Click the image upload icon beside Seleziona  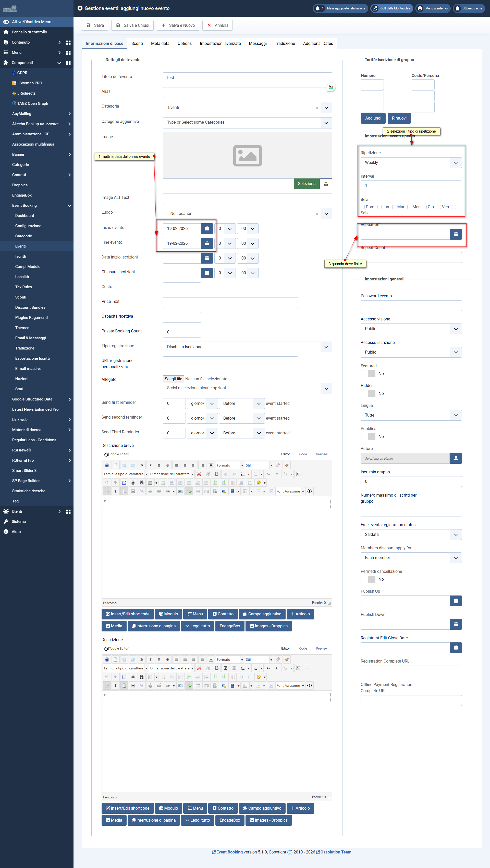(x=326, y=184)
